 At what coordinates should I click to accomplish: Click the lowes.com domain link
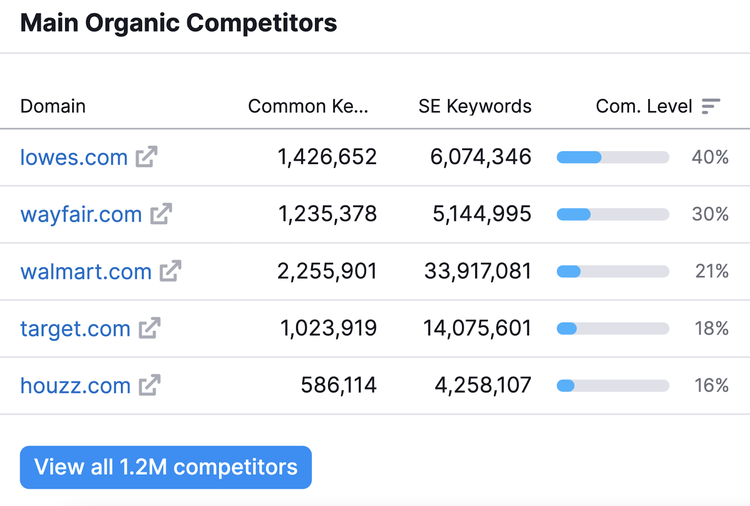click(74, 157)
